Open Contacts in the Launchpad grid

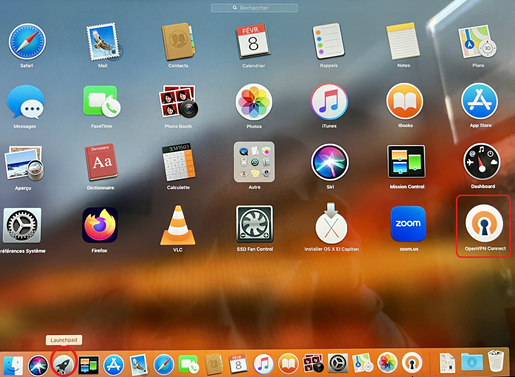point(178,42)
